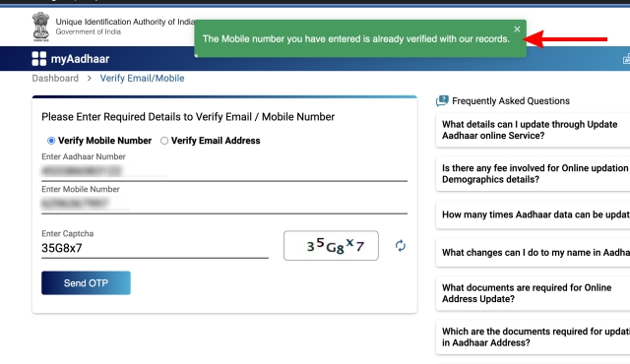Viewport: 630px width, 364px height.
Task: Select Verify Mobile Number radio button
Action: click(x=51, y=141)
